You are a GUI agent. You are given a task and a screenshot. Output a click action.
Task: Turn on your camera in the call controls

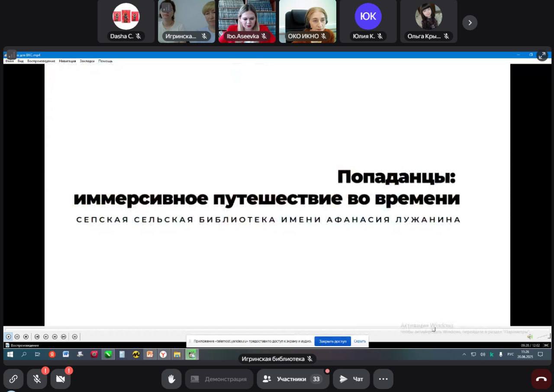[60, 379]
